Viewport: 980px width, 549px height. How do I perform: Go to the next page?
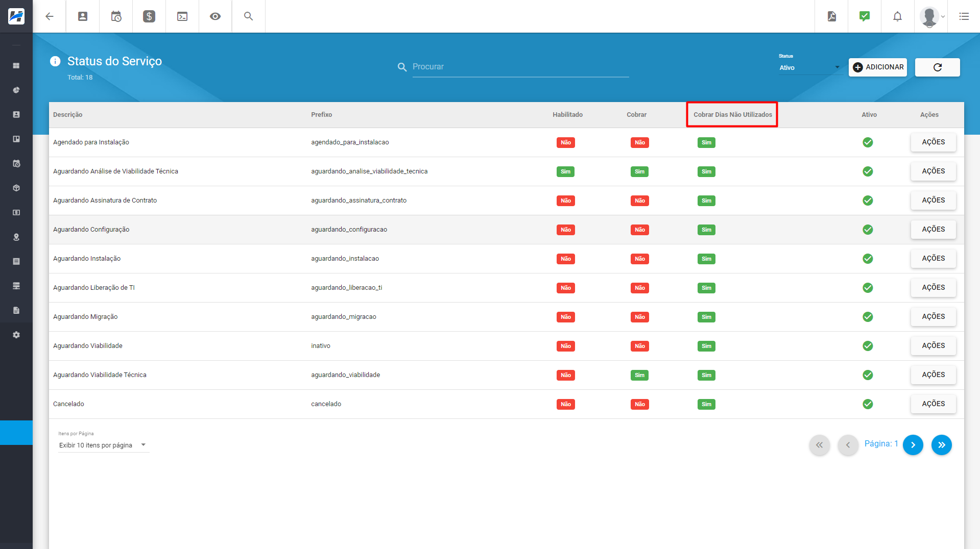(x=913, y=445)
